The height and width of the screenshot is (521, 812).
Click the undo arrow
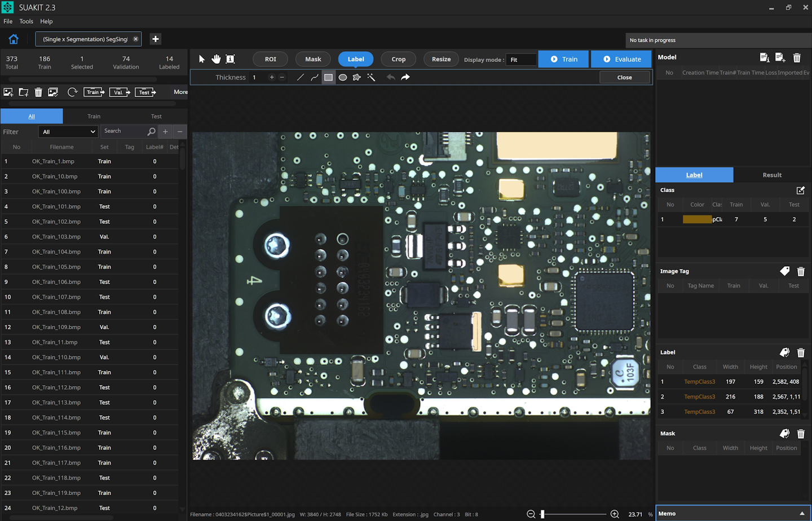390,77
